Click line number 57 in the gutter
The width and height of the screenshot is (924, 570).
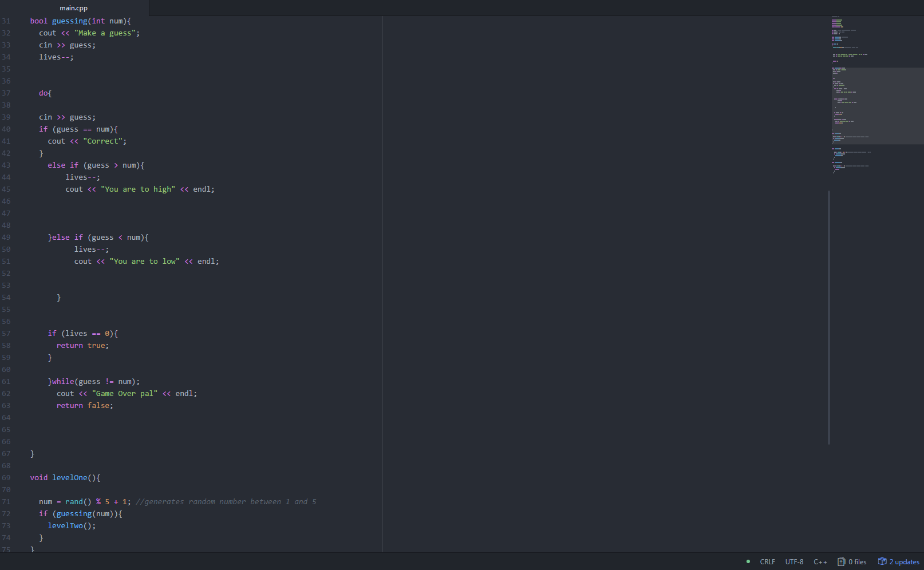(x=6, y=334)
